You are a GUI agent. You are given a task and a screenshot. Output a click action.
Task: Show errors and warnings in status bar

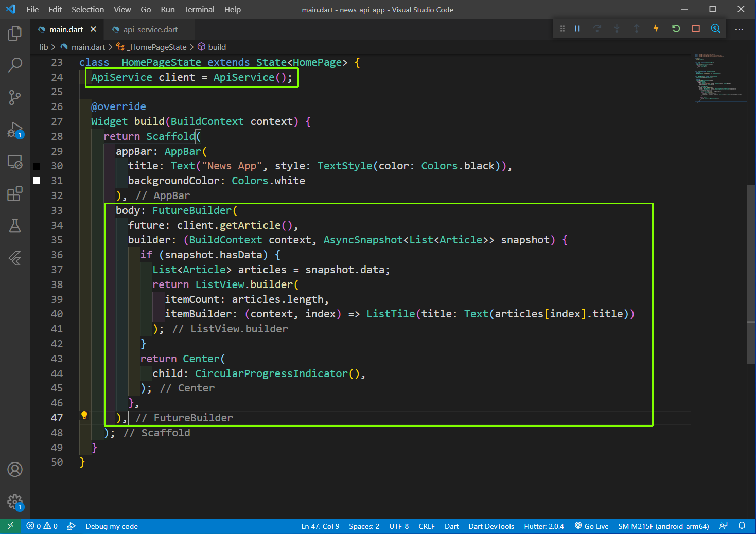42,526
